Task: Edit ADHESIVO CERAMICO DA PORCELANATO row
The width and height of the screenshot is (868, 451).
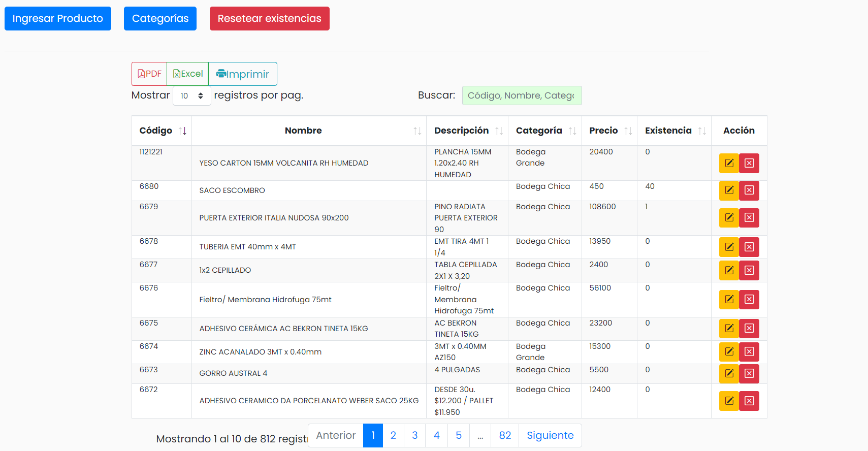Action: (729, 401)
